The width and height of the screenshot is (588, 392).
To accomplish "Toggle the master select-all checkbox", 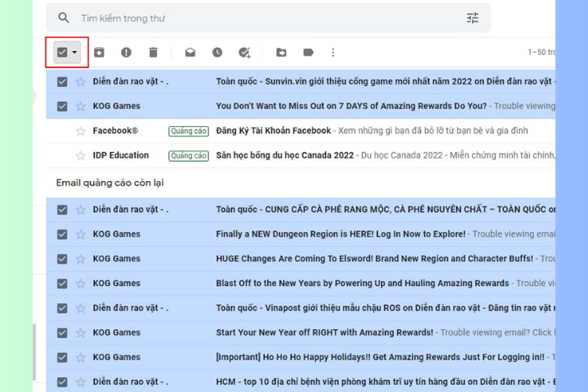I will pyautogui.click(x=62, y=53).
